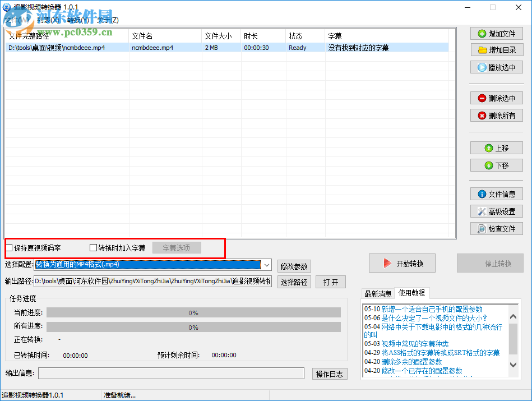Open link 视频中常见的字幕种类
Screen dimensions: 532x401
415,344
